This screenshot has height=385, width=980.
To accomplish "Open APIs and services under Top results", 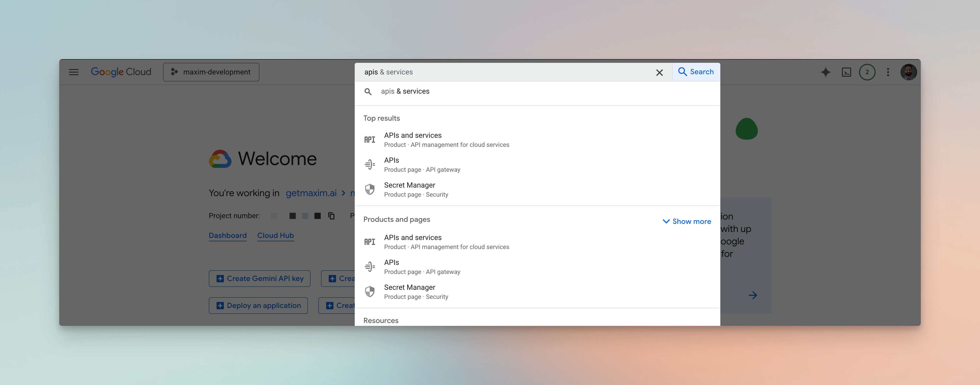I will 537,140.
